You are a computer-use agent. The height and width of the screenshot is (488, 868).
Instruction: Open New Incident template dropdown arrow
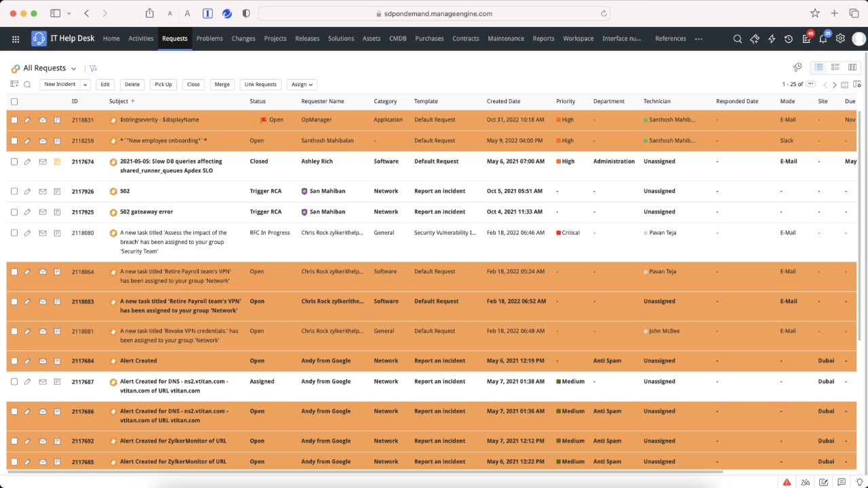[x=85, y=85]
